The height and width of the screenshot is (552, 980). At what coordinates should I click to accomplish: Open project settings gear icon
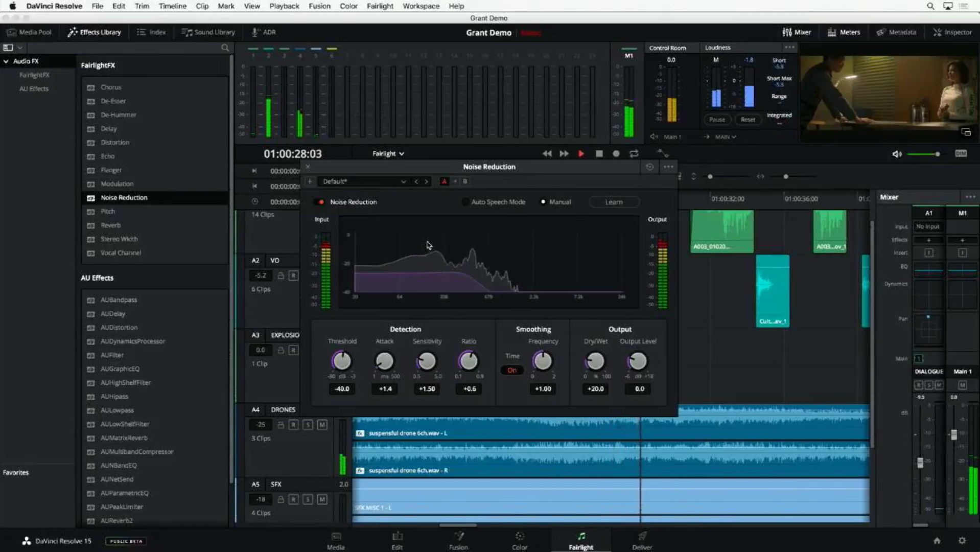(962, 541)
